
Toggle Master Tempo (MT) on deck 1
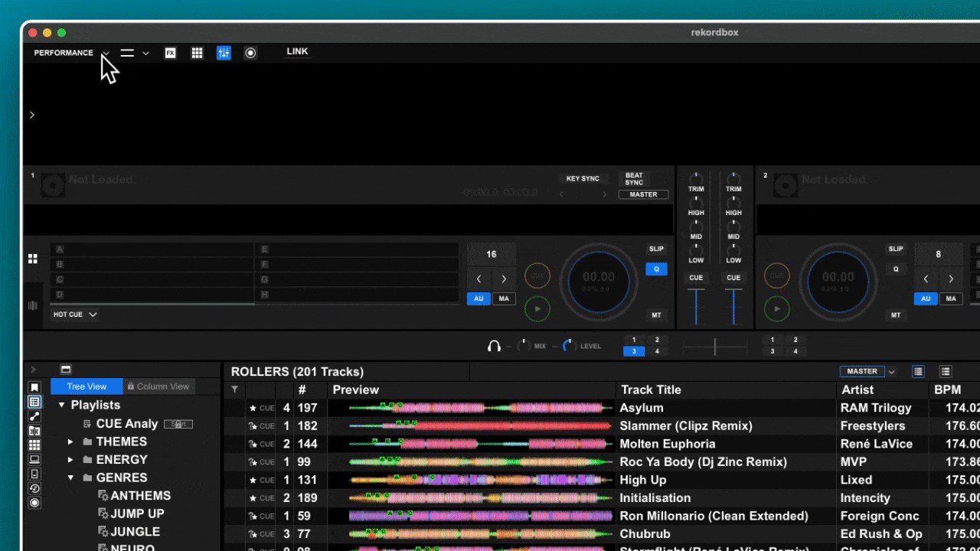tap(656, 315)
